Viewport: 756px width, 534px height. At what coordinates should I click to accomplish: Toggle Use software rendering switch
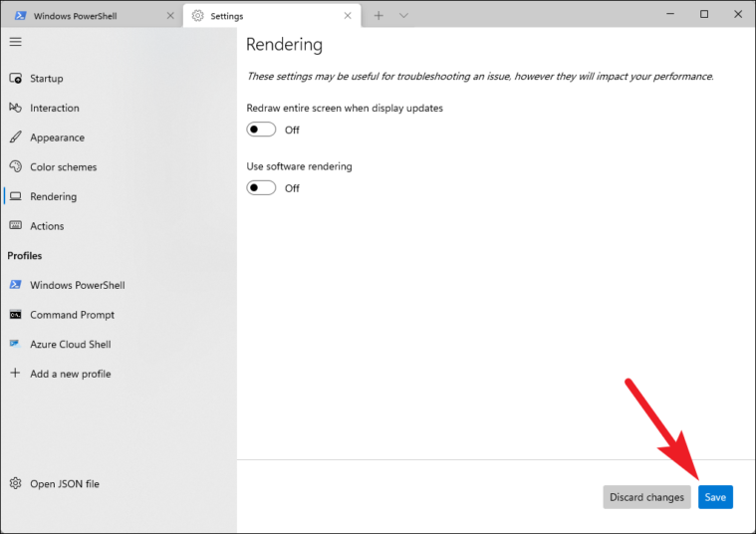pos(261,187)
